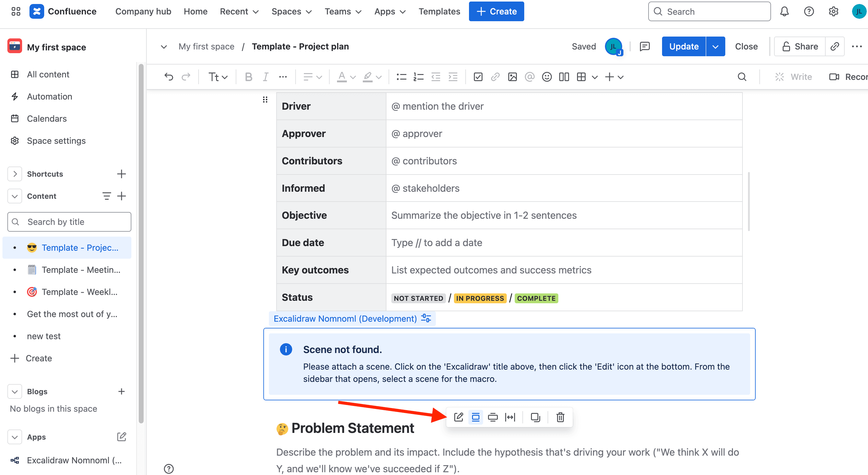Insert a link from the toolbar
Image resolution: width=868 pixels, height=475 pixels.
click(495, 77)
